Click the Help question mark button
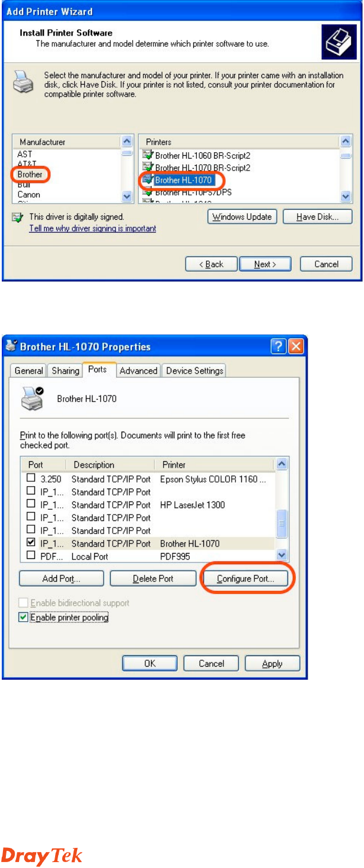This screenshot has width=364, height=868. tap(279, 346)
